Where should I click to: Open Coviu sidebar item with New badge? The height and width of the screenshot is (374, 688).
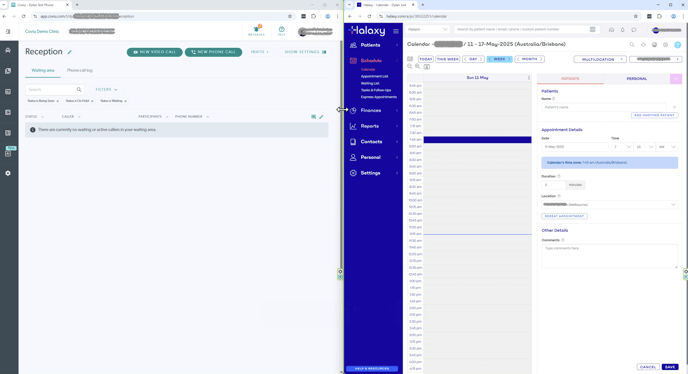8,153
